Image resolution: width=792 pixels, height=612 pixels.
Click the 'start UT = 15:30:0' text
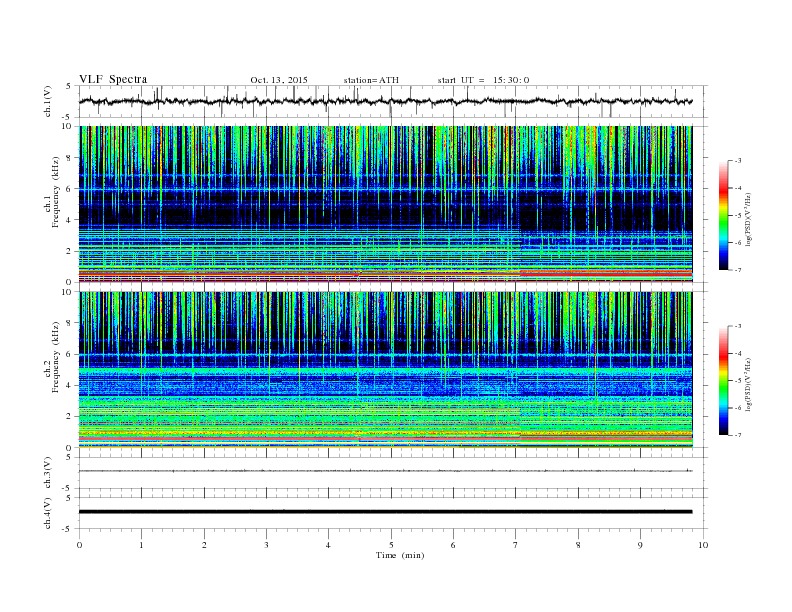coord(483,80)
